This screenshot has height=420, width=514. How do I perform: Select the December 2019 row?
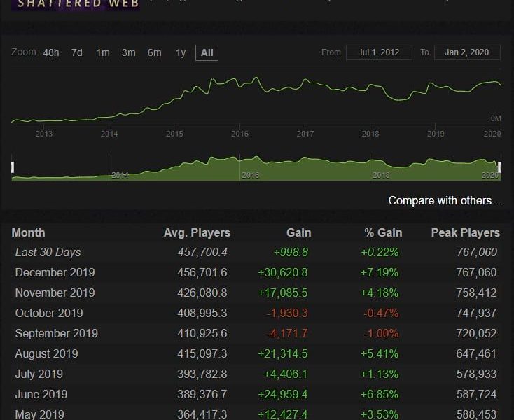tap(55, 272)
